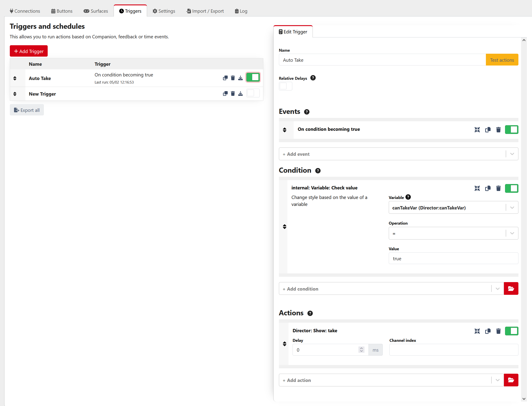Open the Import / Export tab

pyautogui.click(x=205, y=11)
